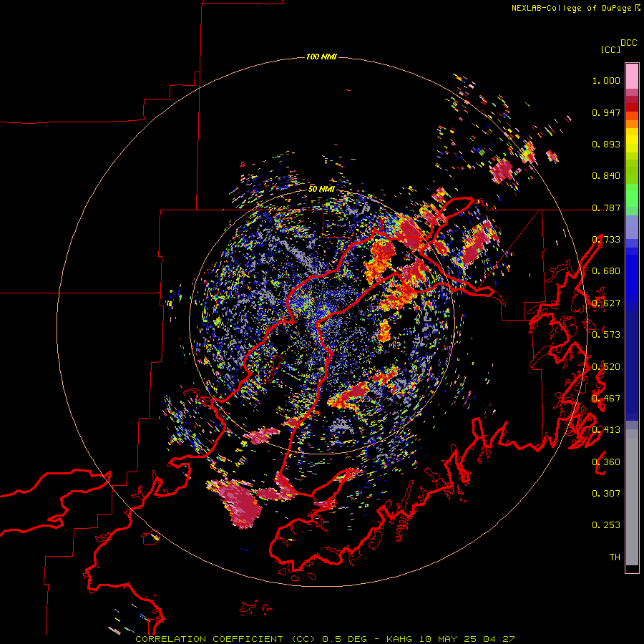Select the 0.733 scale value
This screenshot has width=644, height=644.
tap(606, 240)
